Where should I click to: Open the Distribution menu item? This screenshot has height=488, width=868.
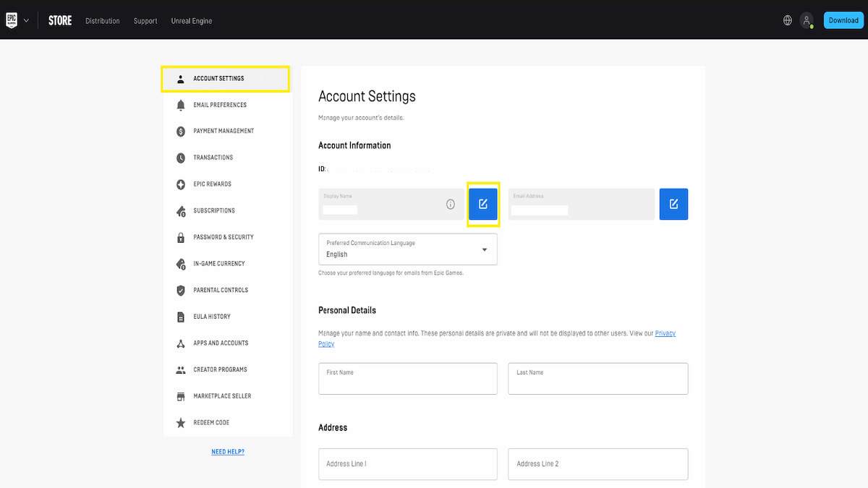pyautogui.click(x=103, y=21)
